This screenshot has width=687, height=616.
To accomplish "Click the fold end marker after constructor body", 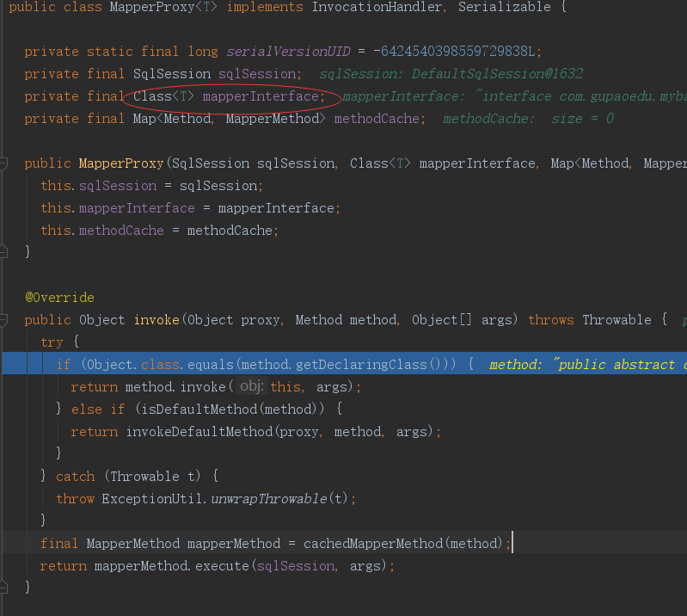I will pyautogui.click(x=3, y=252).
